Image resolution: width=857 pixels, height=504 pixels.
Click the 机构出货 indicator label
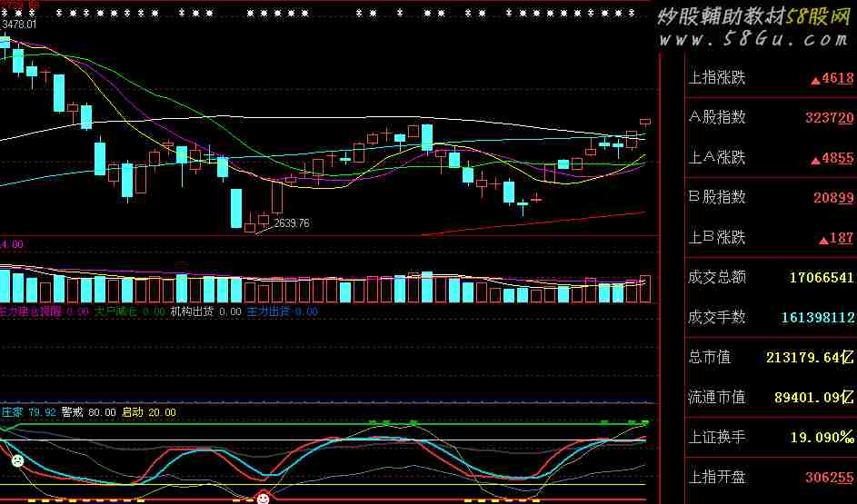point(191,311)
